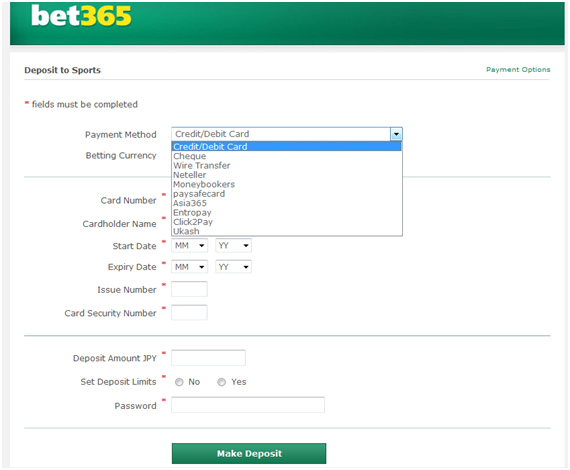Viewport: 570px width, 470px height.
Task: Click the Make Deposit button
Action: tap(249, 454)
